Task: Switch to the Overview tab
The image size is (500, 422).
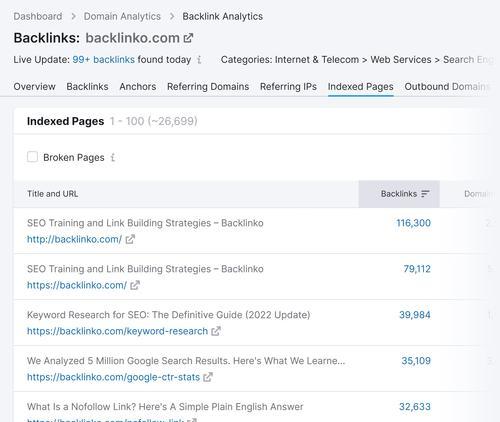Action: point(35,87)
